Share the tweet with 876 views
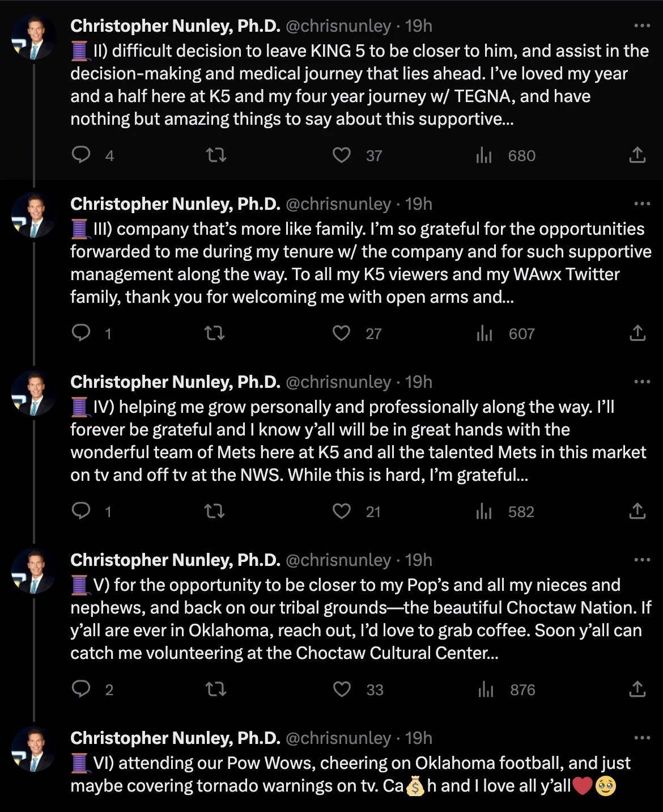663x812 pixels. pos(637,689)
